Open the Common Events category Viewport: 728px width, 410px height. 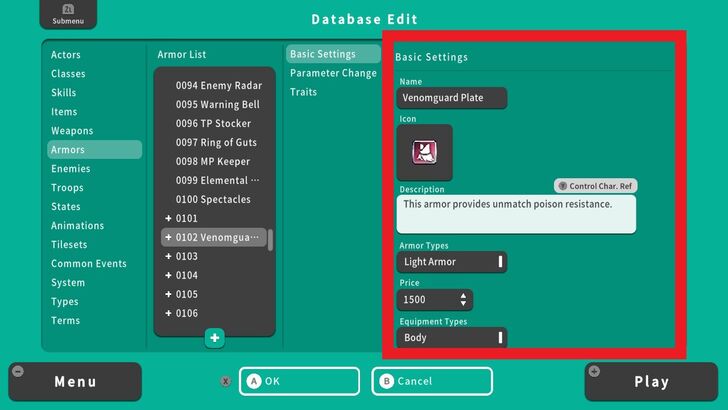click(x=89, y=264)
